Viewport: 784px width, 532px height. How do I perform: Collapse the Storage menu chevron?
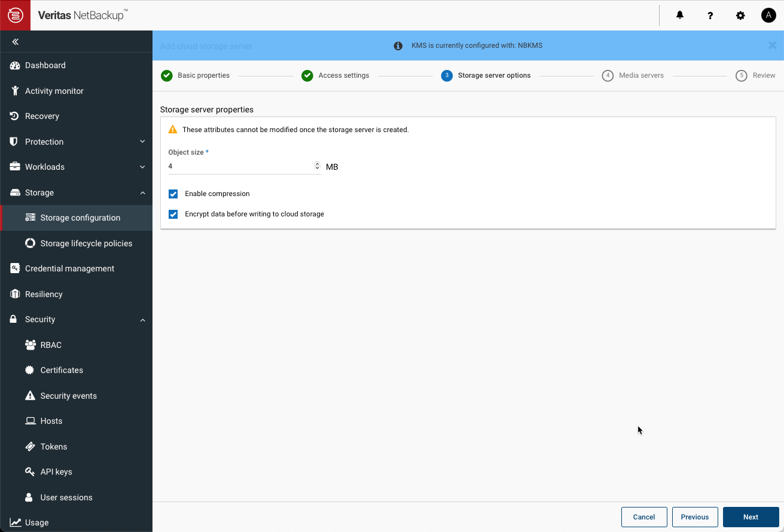pyautogui.click(x=142, y=192)
